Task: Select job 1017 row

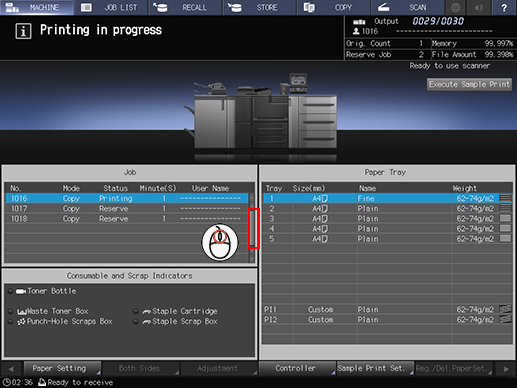Action: [127, 209]
